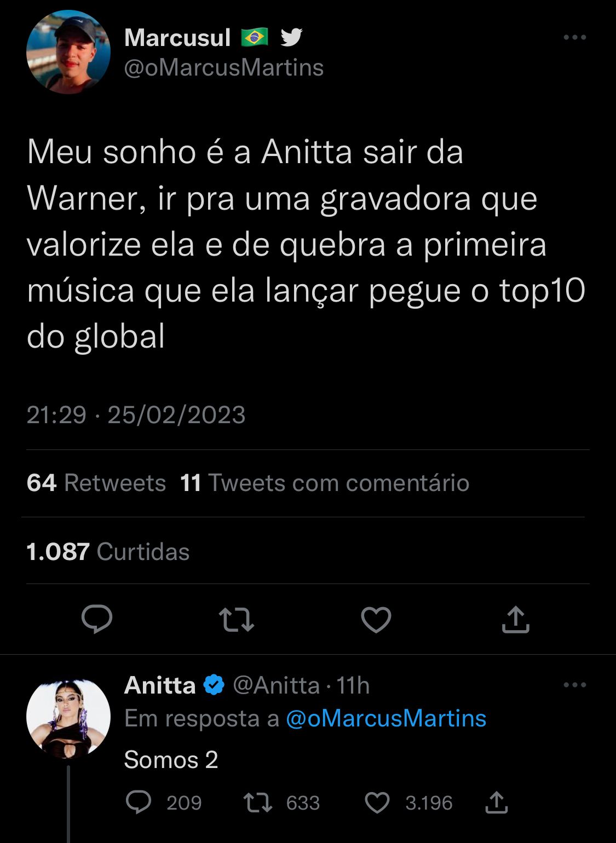The height and width of the screenshot is (843, 616).
Task: Retweet Marcusul's tweet
Action: tap(237, 620)
